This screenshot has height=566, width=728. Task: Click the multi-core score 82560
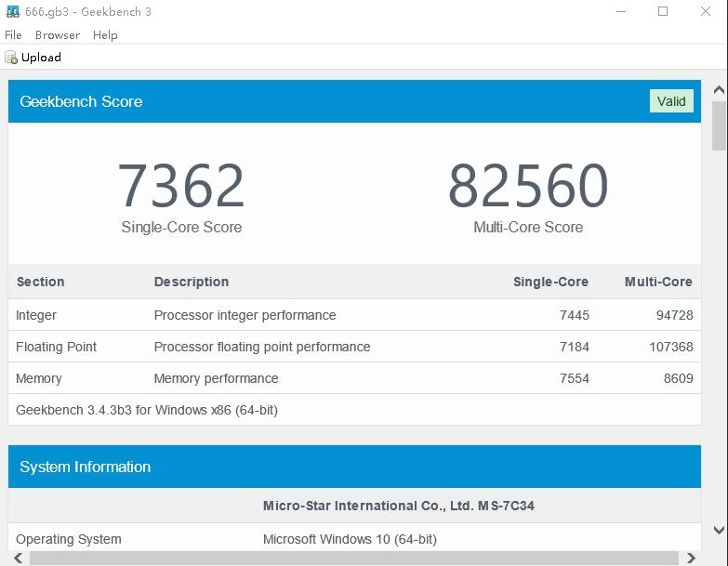528,185
